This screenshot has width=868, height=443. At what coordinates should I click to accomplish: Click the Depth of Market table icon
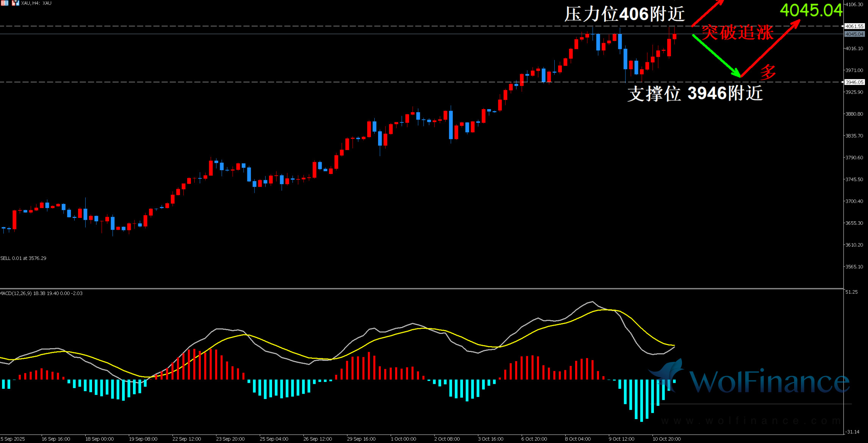tap(5, 3)
